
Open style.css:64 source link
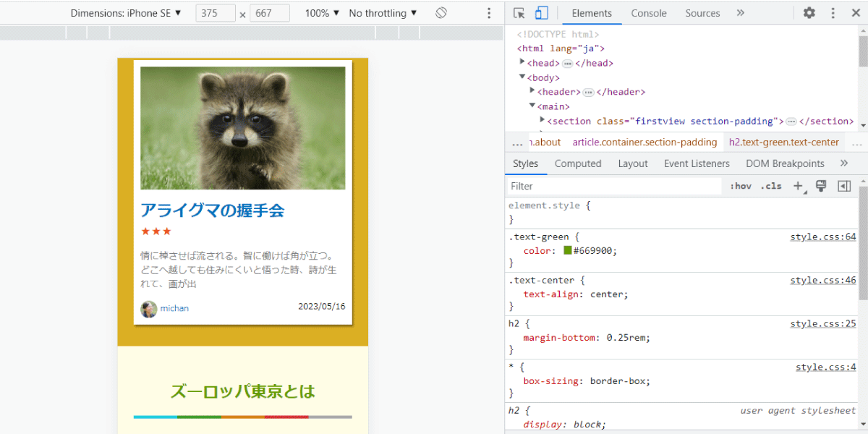click(823, 237)
